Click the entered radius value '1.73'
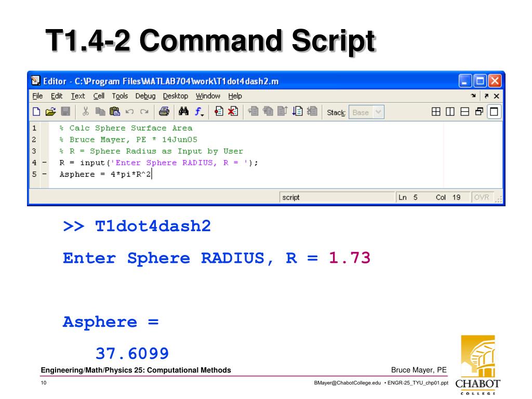Viewport: 532px width, 399px height. (350, 258)
